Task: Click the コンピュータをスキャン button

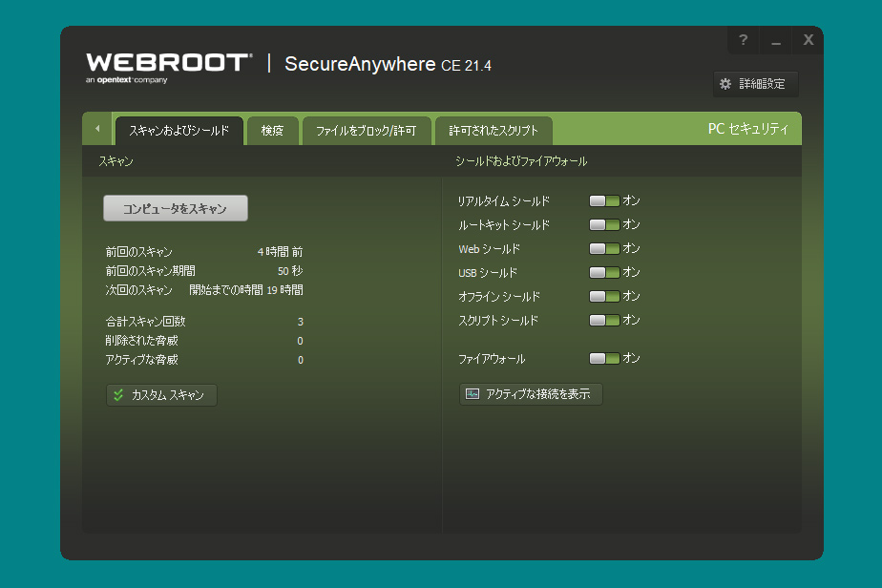Action: click(176, 208)
